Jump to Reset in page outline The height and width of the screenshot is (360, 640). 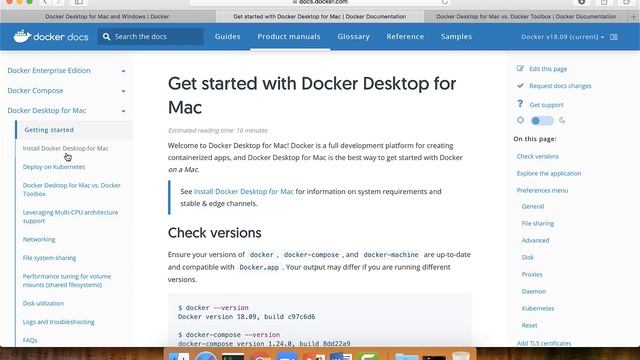pyautogui.click(x=529, y=325)
